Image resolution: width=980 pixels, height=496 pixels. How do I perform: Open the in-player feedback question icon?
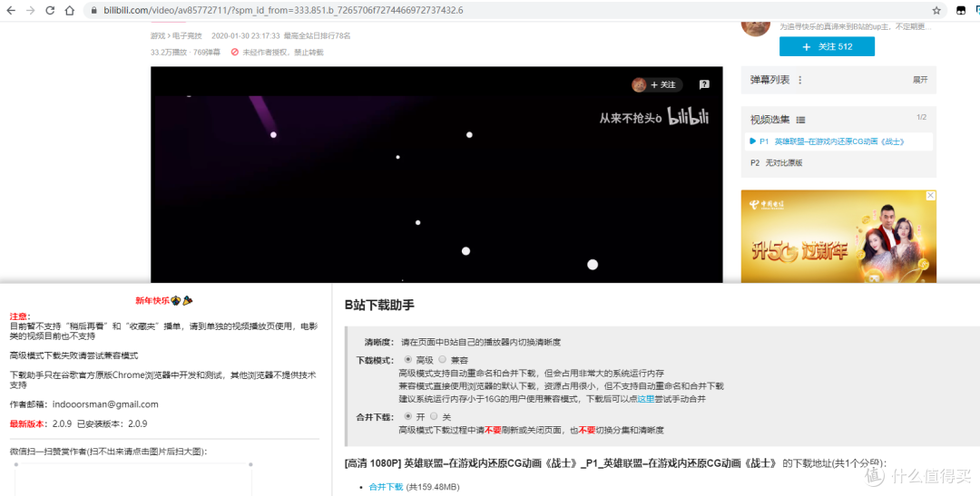click(x=704, y=84)
